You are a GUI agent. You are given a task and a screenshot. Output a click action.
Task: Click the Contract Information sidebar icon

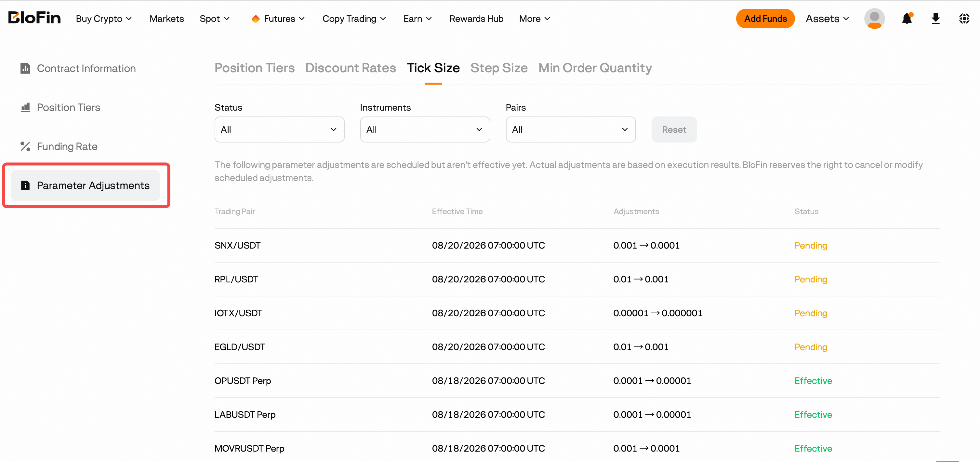click(x=25, y=69)
